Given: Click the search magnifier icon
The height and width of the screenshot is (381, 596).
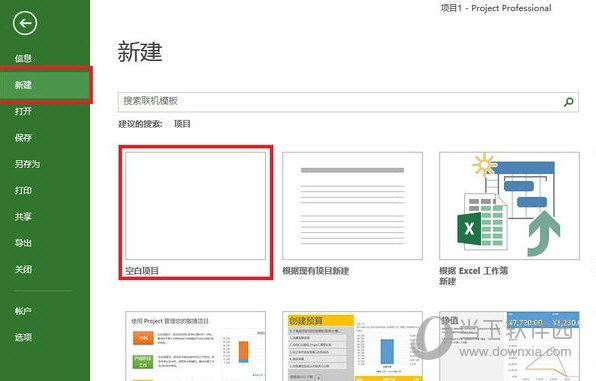Looking at the screenshot, I should coord(569,102).
